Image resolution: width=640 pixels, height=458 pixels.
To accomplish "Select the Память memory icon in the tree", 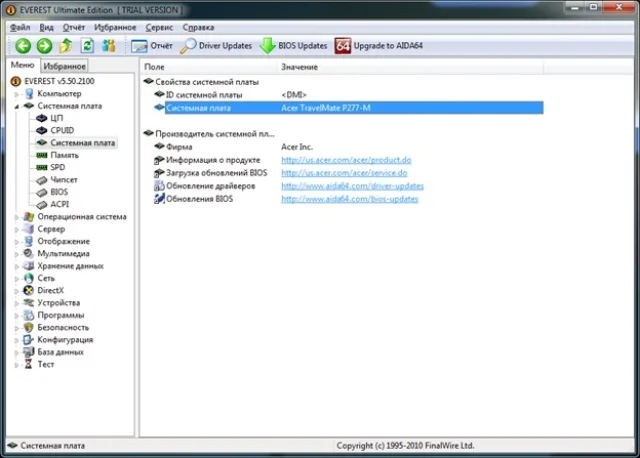I will coord(42,155).
